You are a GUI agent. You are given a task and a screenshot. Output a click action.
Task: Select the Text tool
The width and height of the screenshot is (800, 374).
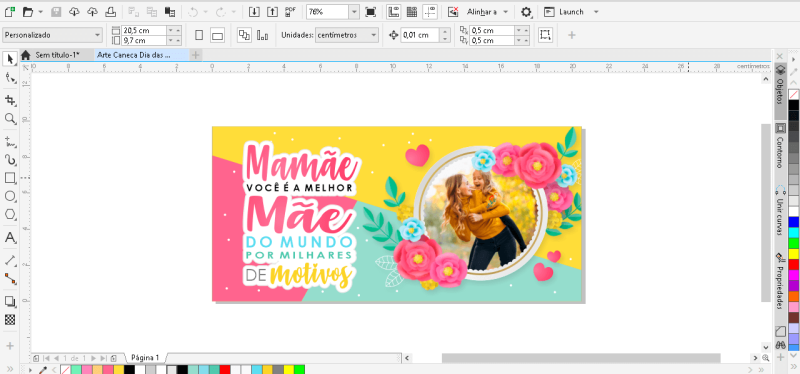tap(10, 238)
